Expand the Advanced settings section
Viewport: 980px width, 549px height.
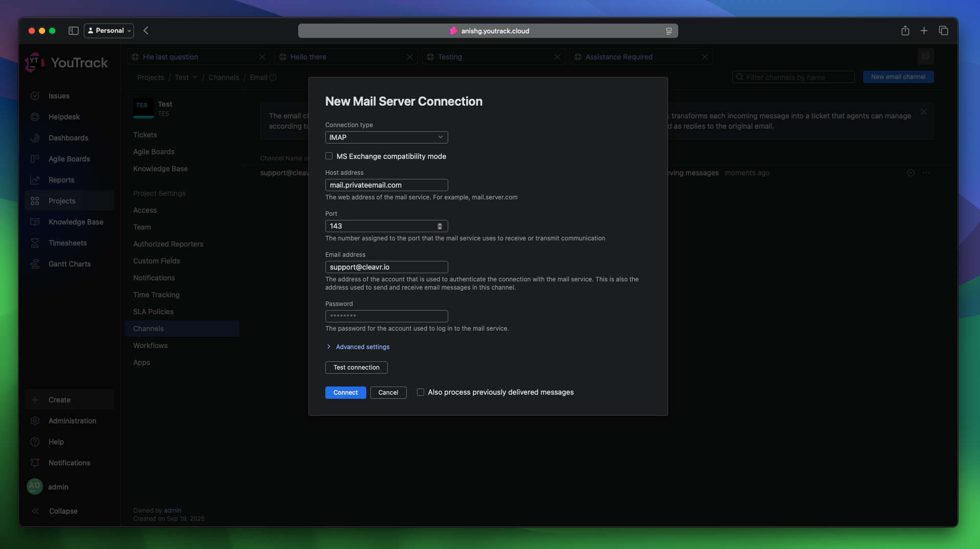[x=362, y=347]
